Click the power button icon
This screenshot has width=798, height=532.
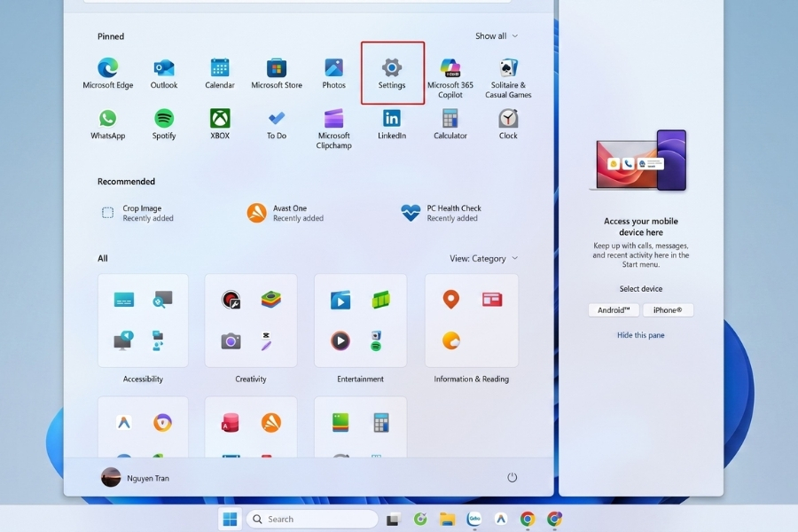coord(512,477)
